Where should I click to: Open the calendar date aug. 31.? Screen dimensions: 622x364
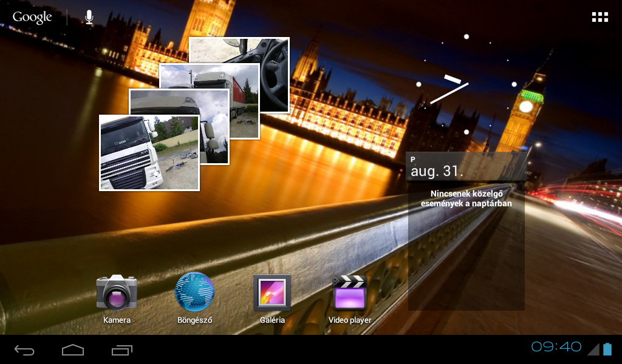coord(436,170)
